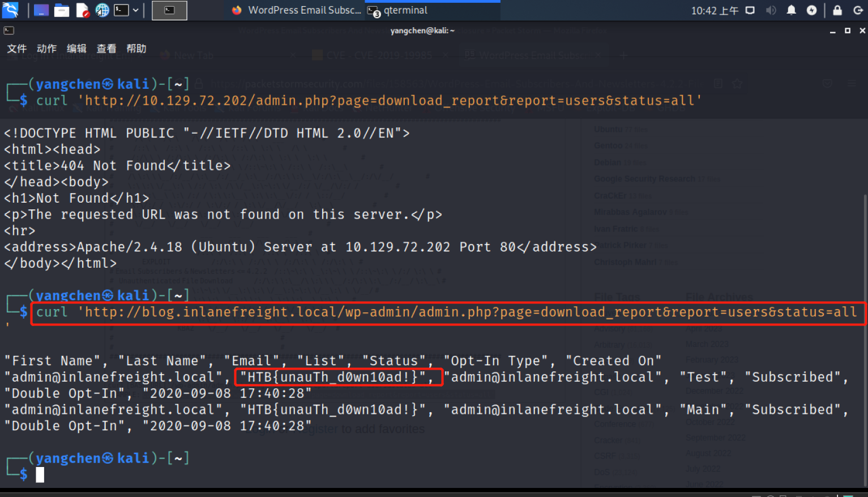This screenshot has width=868, height=497.
Task: Unmute the volume tray icon
Action: 771,10
